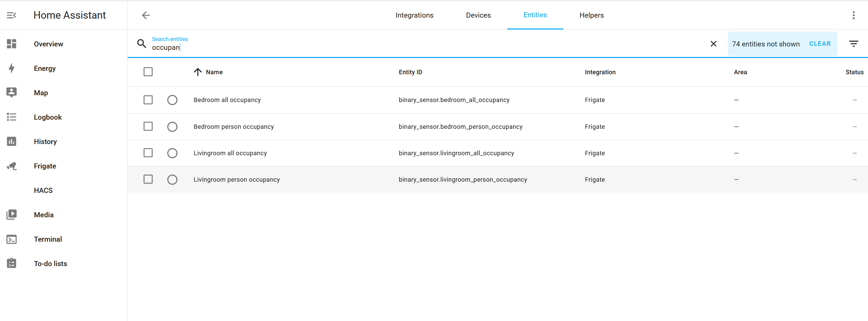Open the Livingroom all occupancy entity
868x321 pixels.
tap(230, 153)
